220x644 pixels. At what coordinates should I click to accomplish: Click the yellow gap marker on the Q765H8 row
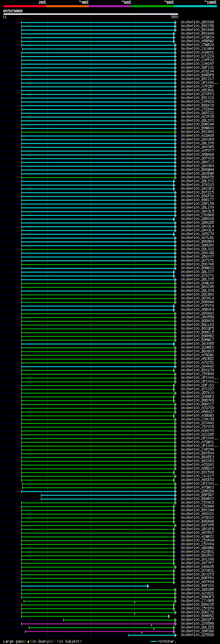(x=151, y=625)
